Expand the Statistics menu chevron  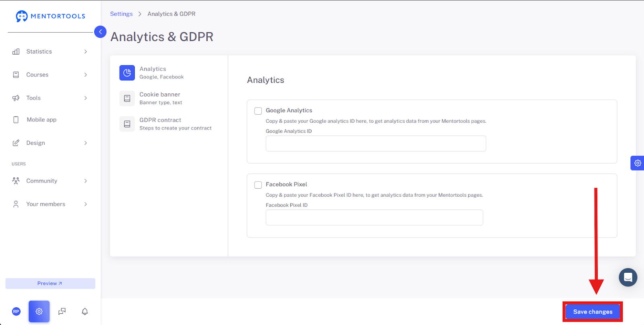pyautogui.click(x=86, y=51)
